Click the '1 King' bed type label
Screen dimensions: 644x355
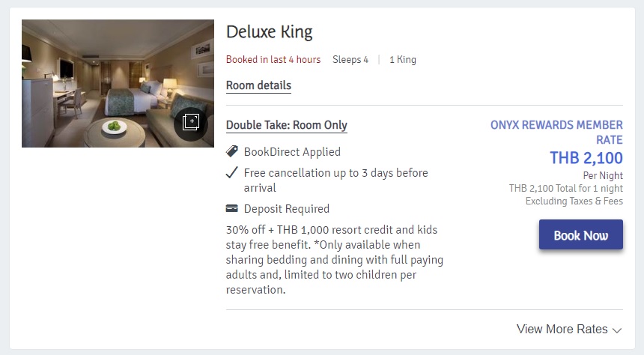click(403, 60)
